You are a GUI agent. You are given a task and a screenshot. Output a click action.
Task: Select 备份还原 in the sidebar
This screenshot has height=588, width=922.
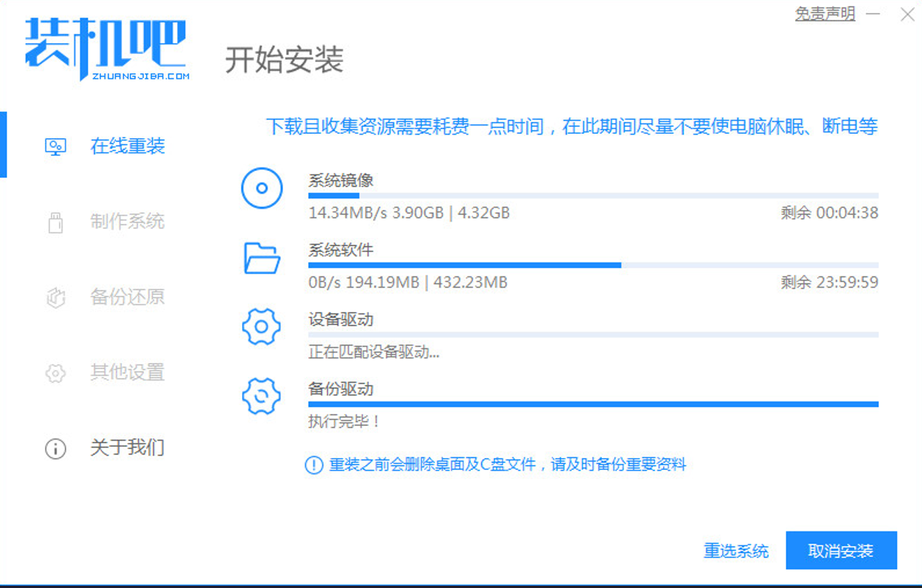pos(128,297)
